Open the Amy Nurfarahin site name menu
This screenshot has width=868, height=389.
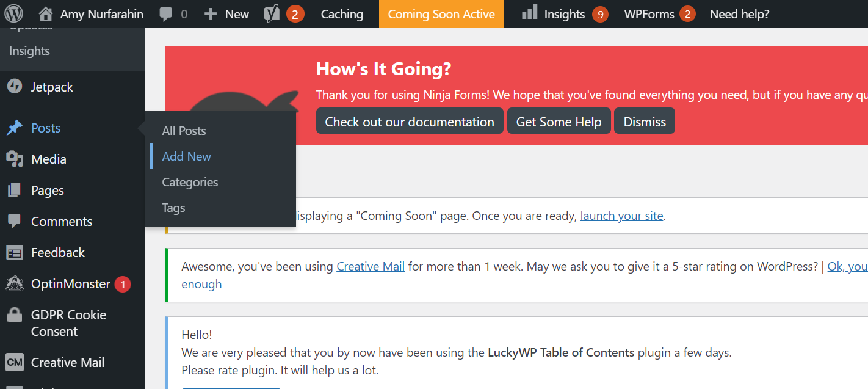pyautogui.click(x=102, y=14)
